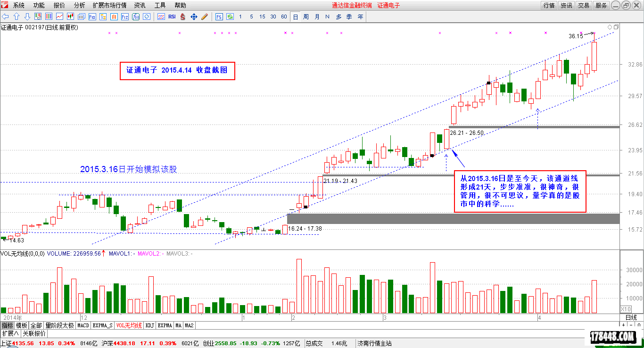Click the X10 volume scale label
644x348 pixels.
[x=625, y=309]
